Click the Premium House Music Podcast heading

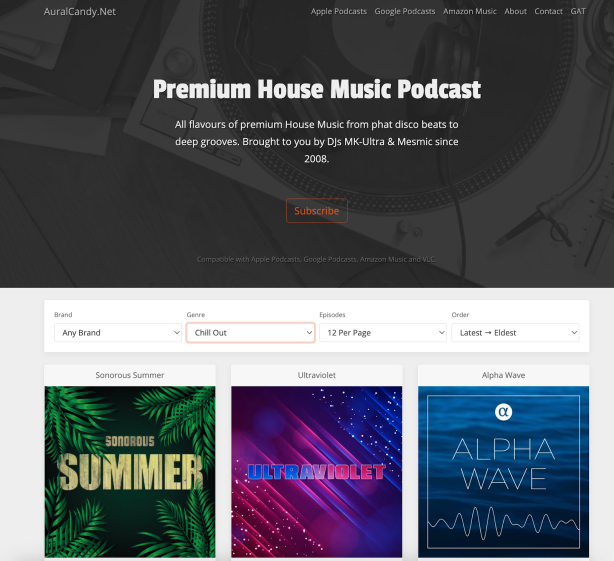pyautogui.click(x=317, y=89)
